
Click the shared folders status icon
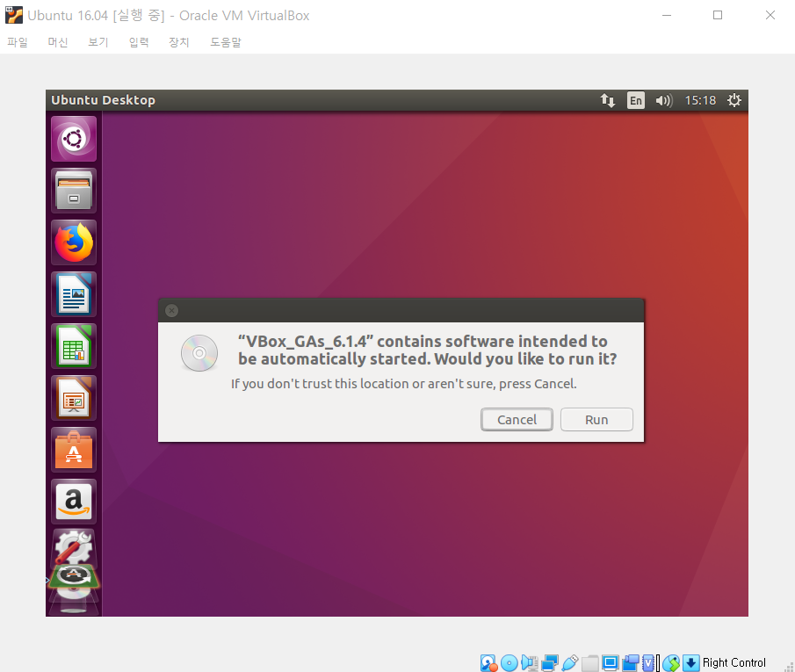pos(590,663)
